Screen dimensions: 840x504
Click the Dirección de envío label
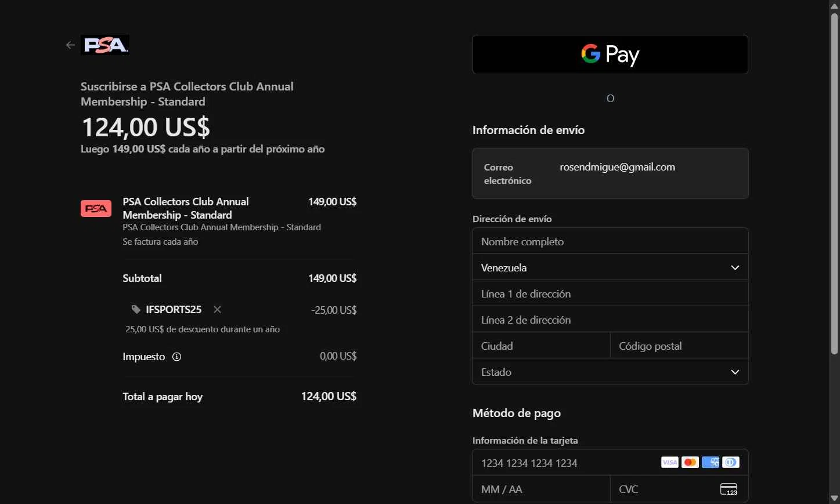pyautogui.click(x=512, y=219)
